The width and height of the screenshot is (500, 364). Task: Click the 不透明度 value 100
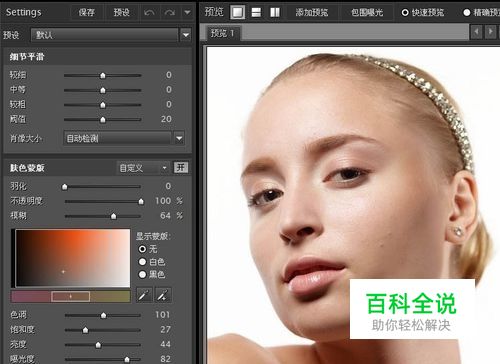(x=163, y=201)
